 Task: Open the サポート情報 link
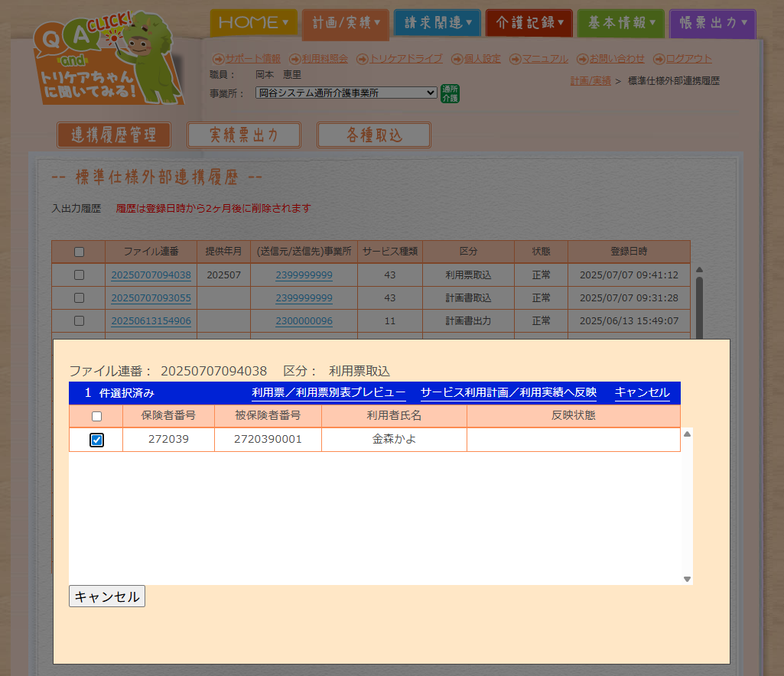(252, 59)
